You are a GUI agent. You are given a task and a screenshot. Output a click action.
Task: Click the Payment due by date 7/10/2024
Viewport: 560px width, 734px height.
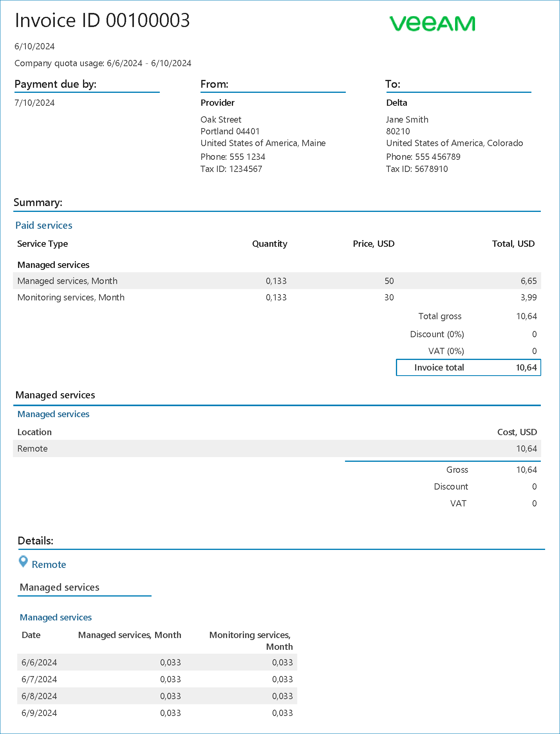34,103
